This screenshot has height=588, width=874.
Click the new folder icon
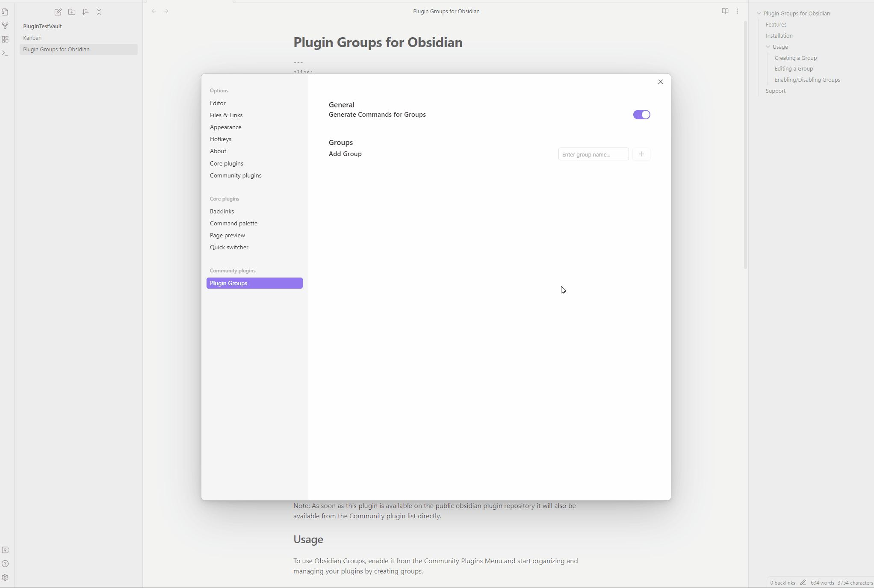click(72, 12)
